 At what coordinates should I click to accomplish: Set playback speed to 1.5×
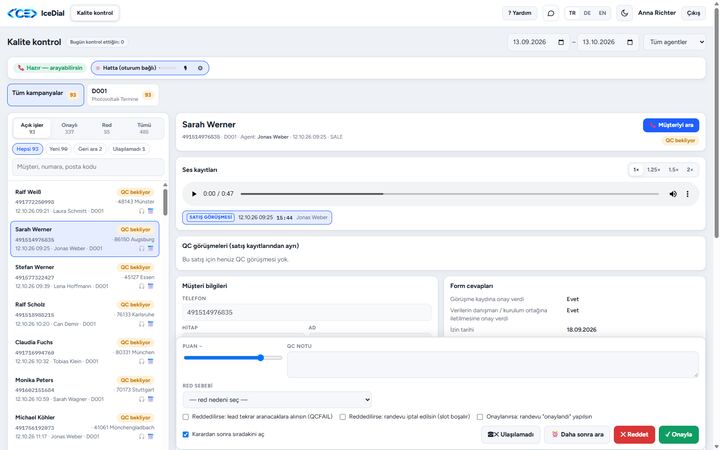coord(673,170)
